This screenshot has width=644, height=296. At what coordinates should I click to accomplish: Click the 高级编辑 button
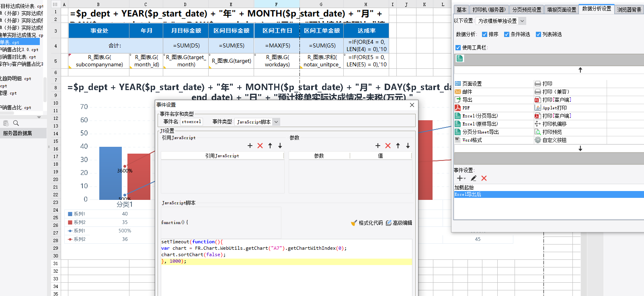399,222
